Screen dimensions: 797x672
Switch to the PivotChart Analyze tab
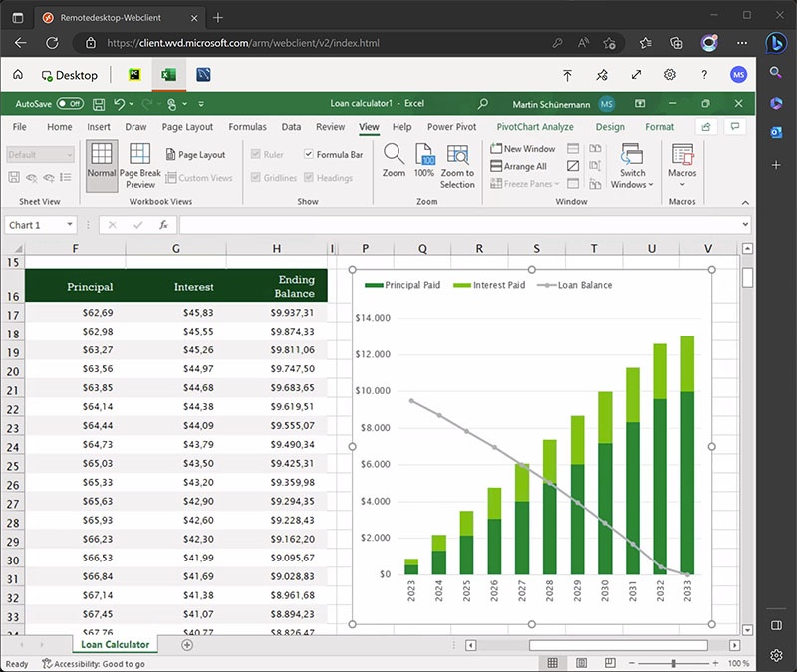click(x=535, y=127)
